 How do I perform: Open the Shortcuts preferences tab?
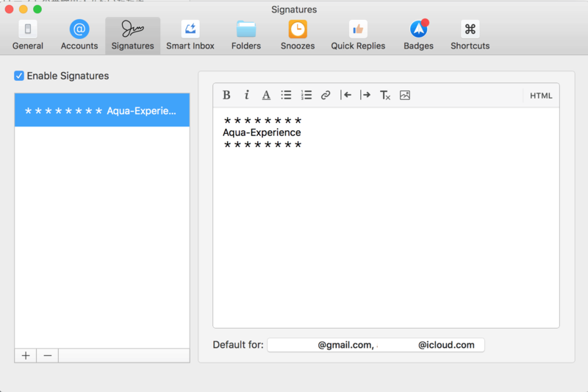[470, 35]
